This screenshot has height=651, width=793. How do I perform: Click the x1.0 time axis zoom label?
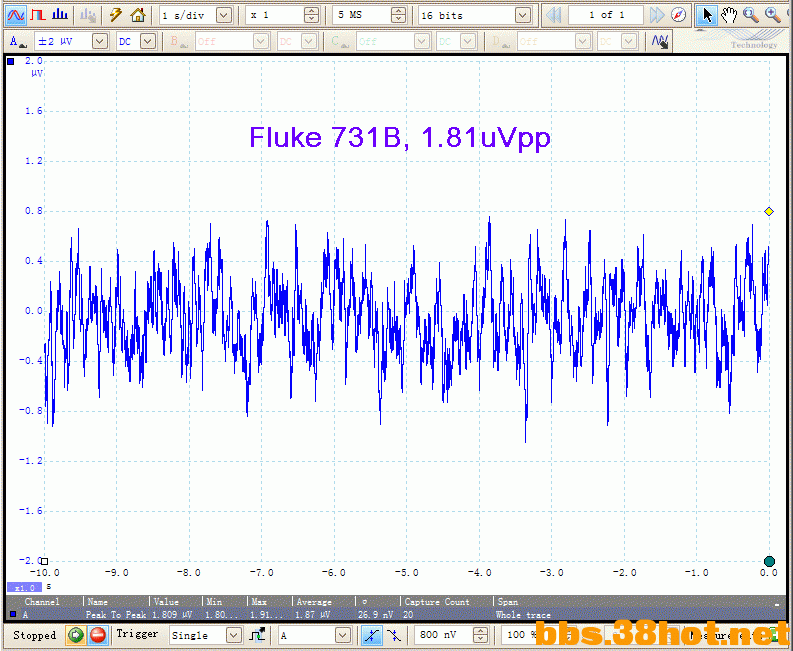pos(24,588)
